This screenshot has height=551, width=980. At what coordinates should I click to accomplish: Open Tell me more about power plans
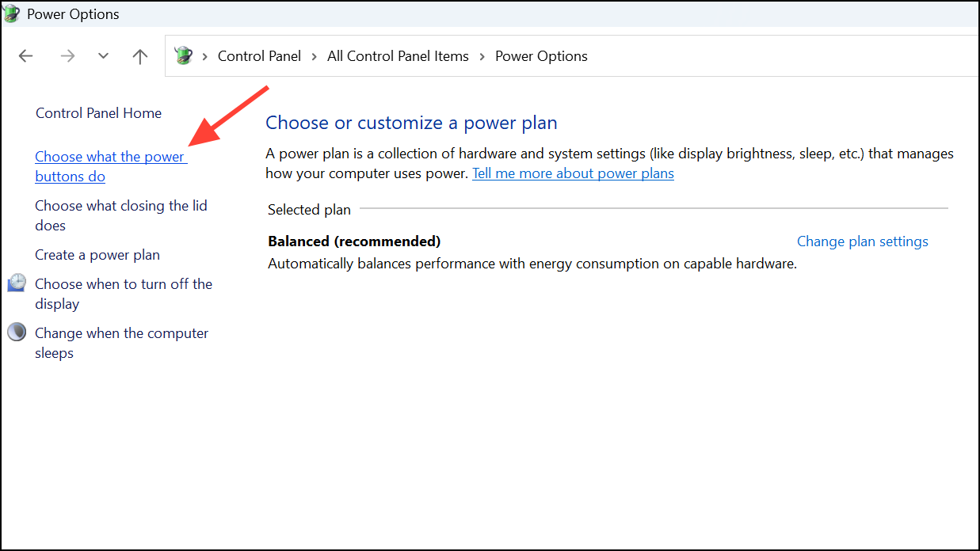(x=573, y=173)
